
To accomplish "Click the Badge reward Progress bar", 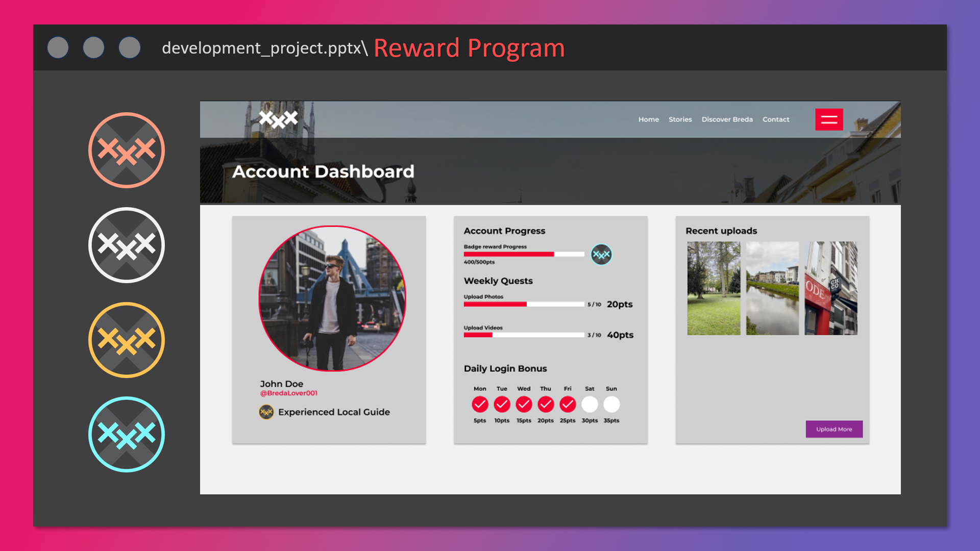I will [x=523, y=254].
